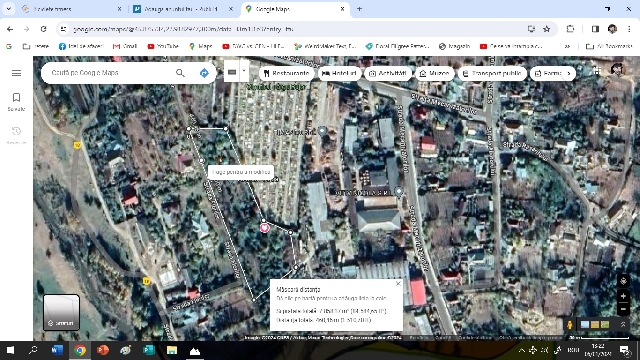This screenshot has width=640, height=360.
Task: Switch map type via Layers thumbnail
Action: coord(61,312)
